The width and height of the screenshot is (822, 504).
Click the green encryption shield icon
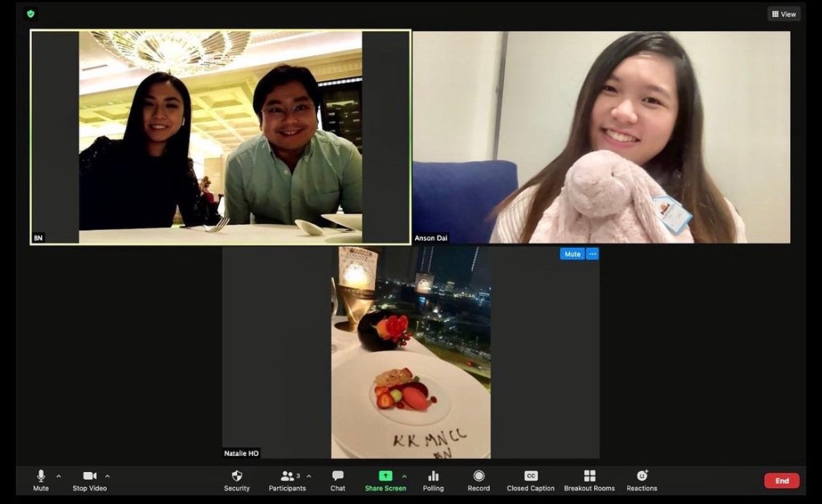pyautogui.click(x=31, y=14)
